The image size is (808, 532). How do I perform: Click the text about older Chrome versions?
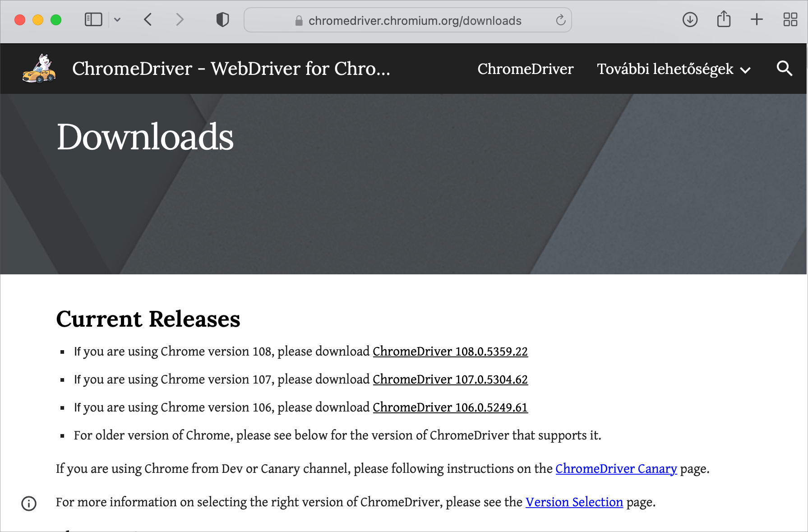337,435
